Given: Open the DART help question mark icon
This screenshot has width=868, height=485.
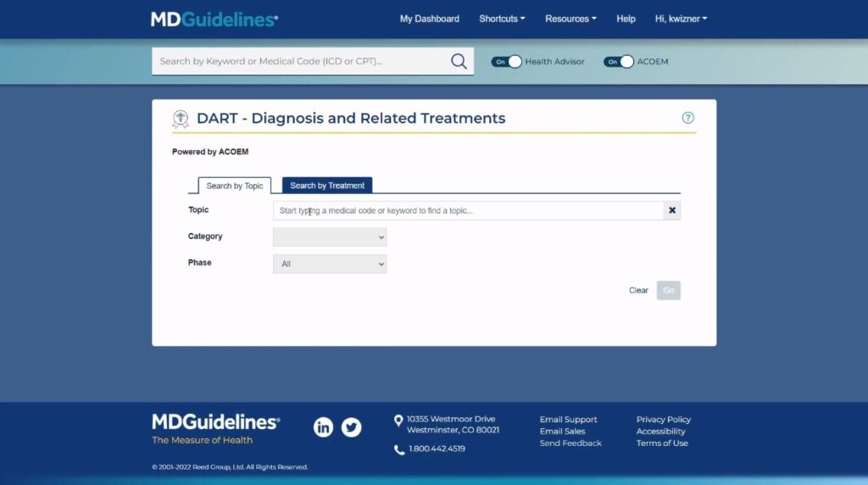Looking at the screenshot, I should click(x=687, y=117).
